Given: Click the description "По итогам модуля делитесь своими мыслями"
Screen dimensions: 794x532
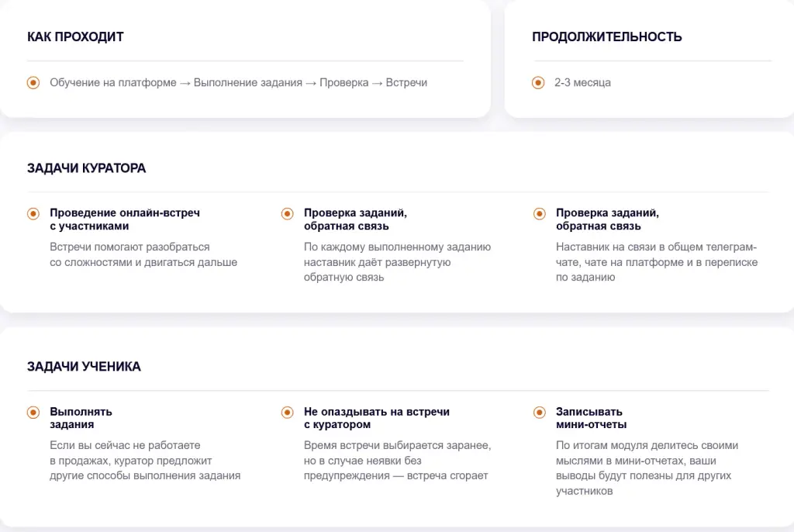Looking at the screenshot, I should [647, 468].
